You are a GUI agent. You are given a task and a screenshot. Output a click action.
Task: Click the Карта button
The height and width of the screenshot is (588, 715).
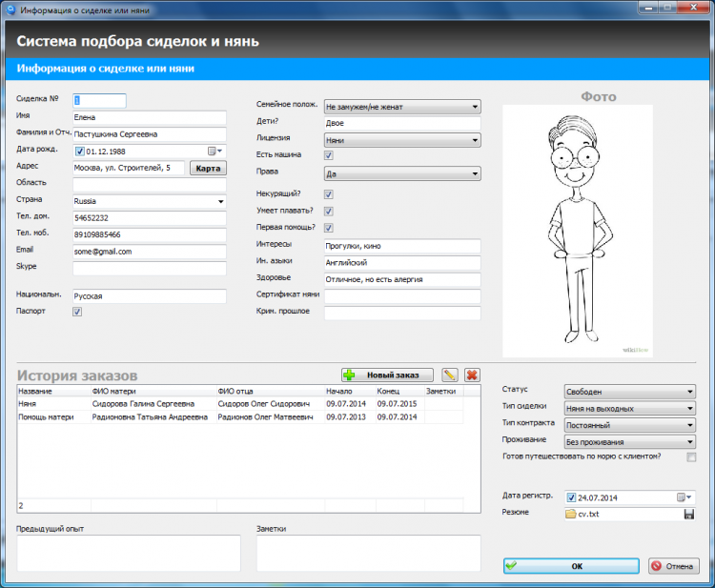click(x=208, y=169)
